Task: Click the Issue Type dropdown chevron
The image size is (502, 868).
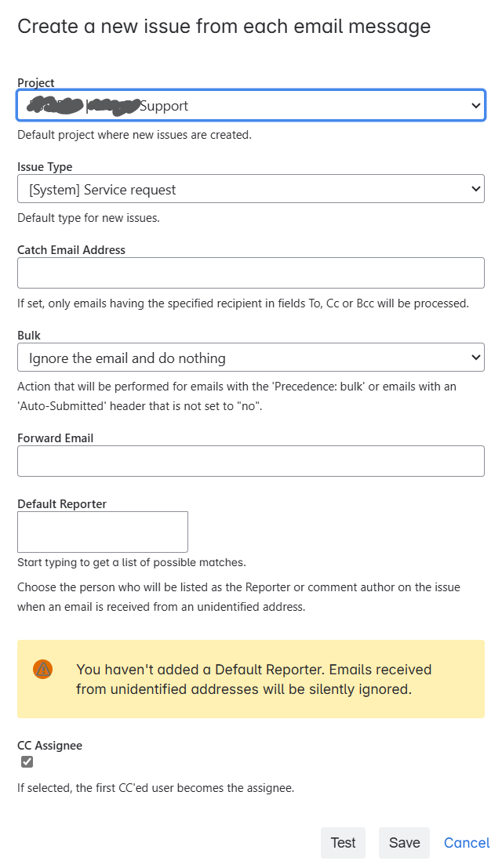Action: (x=475, y=188)
